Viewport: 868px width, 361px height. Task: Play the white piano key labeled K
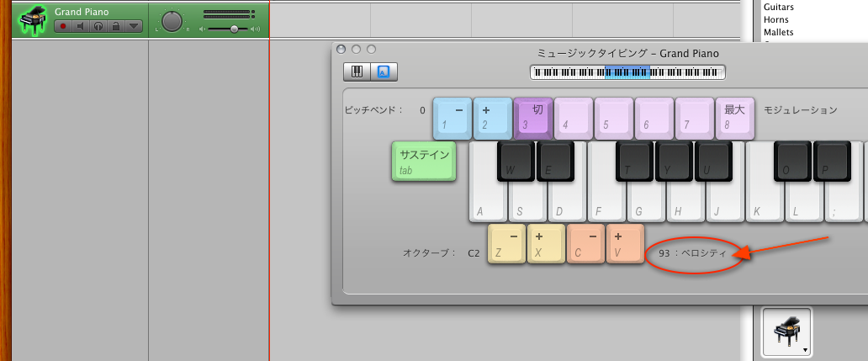coord(765,202)
